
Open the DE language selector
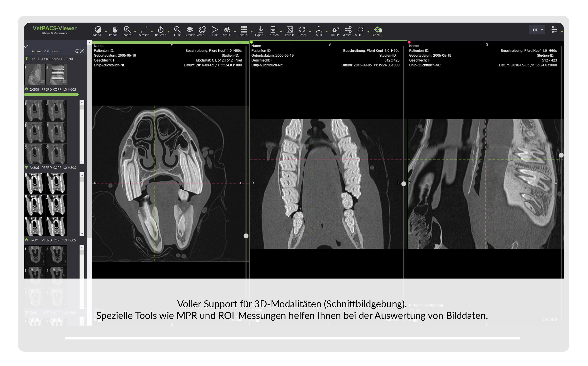537,29
